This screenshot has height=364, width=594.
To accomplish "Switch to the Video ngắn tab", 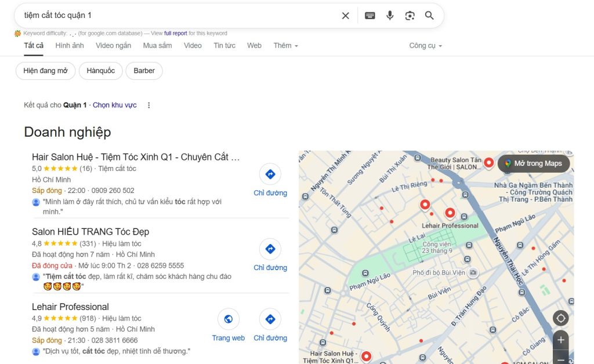I will click(x=113, y=46).
